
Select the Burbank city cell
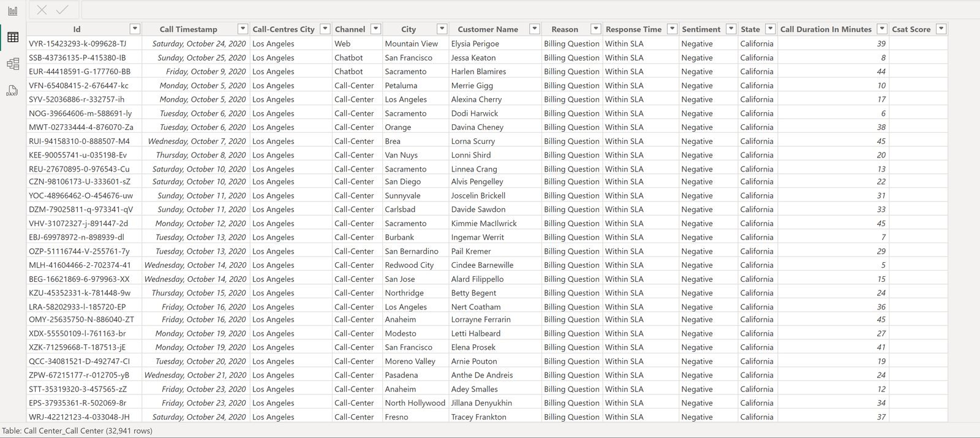pos(399,237)
